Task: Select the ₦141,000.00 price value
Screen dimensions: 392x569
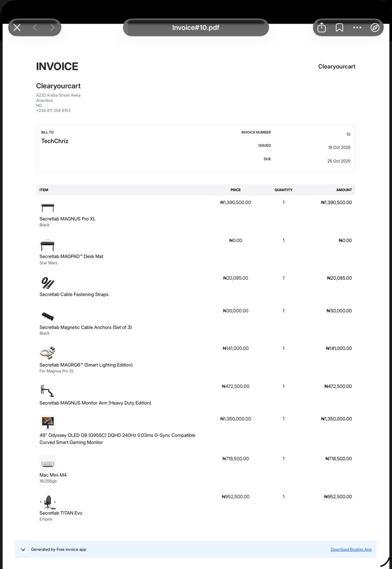Action: point(236,349)
